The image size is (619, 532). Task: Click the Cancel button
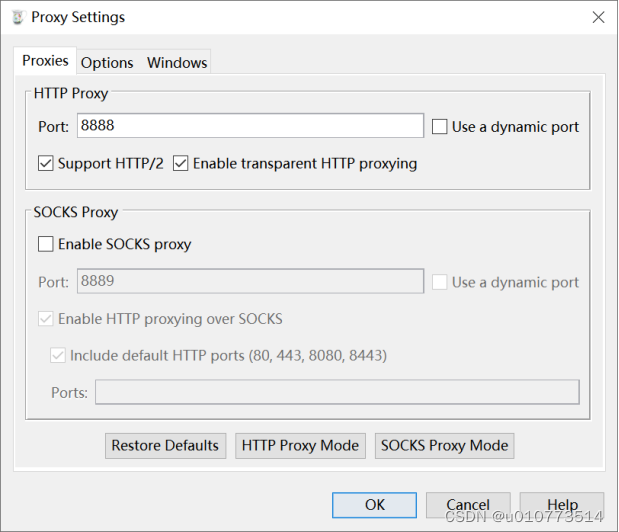pyautogui.click(x=468, y=505)
